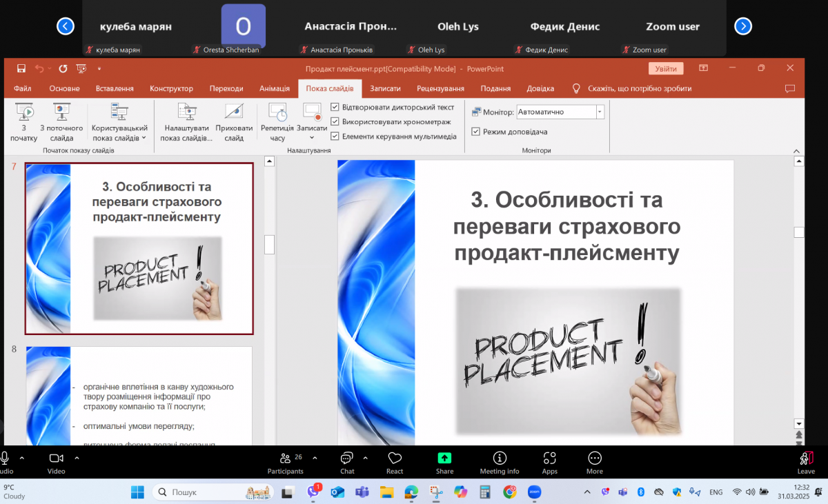Click the Save icon in quick access toolbar
The height and width of the screenshot is (504, 828).
coord(21,68)
